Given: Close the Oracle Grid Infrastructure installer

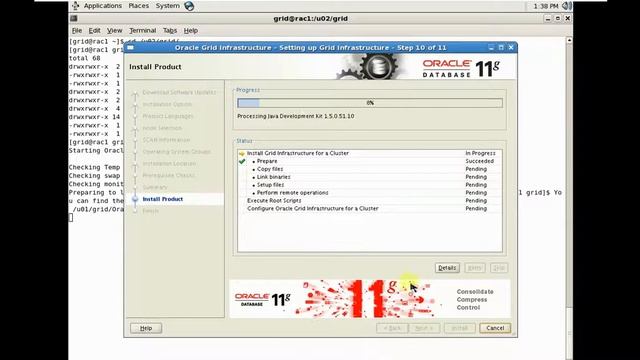Looking at the screenshot, I should point(511,47).
